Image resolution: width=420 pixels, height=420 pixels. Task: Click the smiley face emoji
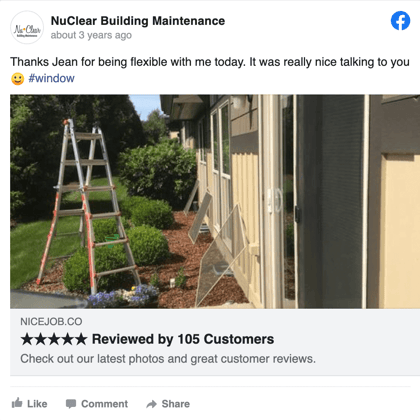tap(17, 79)
